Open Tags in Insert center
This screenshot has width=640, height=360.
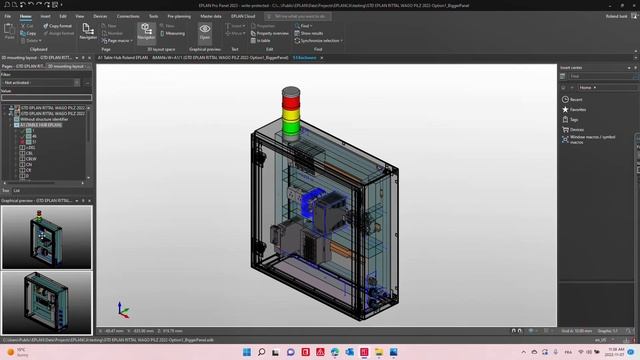click(570, 120)
